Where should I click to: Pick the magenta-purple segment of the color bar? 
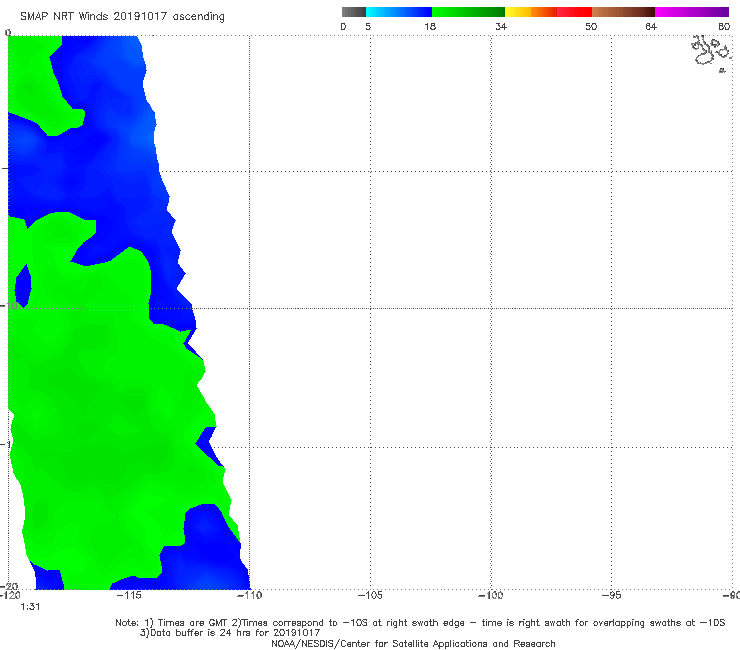(692, 12)
